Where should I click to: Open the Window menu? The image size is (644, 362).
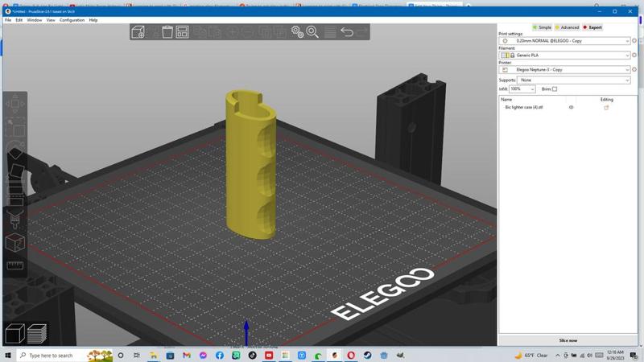35,20
